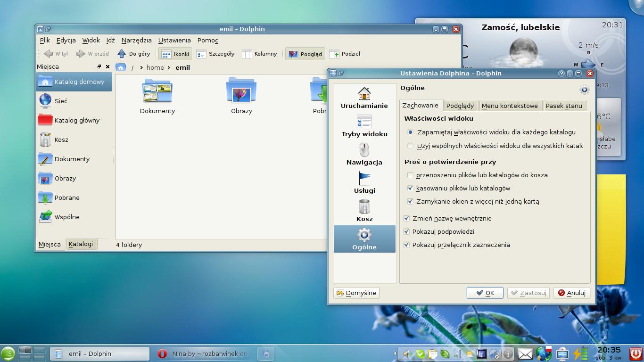Viewport: 644px width, 362px height.
Task: Open the clipboard icon in system tray
Action: (432, 354)
